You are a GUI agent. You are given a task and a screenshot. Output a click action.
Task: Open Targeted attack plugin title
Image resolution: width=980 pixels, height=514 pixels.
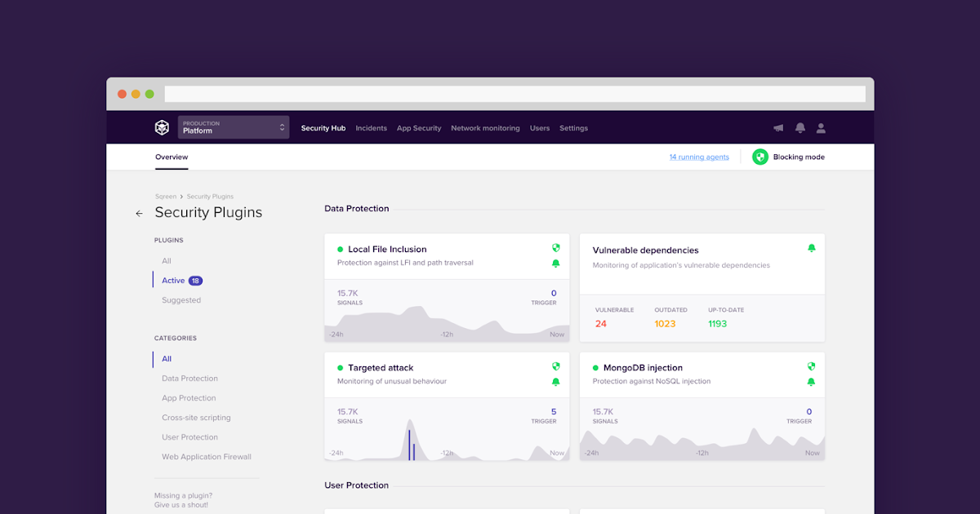pos(381,368)
